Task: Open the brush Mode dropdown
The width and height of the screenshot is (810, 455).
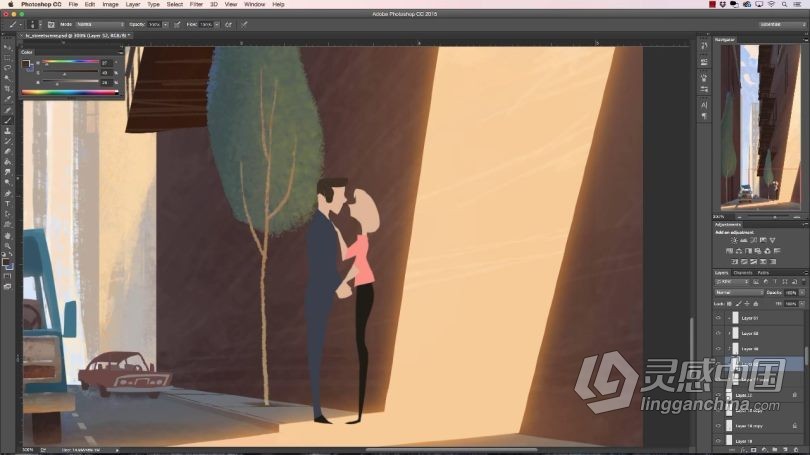Action: click(100, 24)
